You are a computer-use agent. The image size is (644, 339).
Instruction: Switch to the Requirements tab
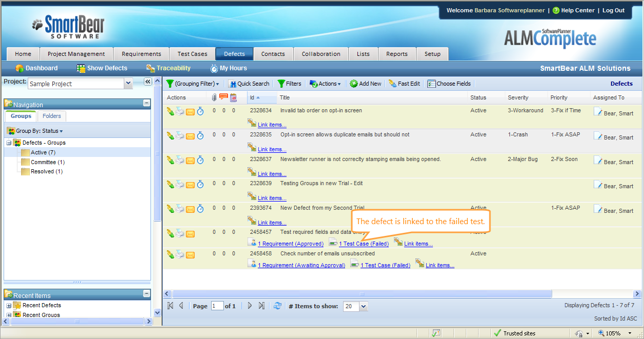click(x=141, y=54)
